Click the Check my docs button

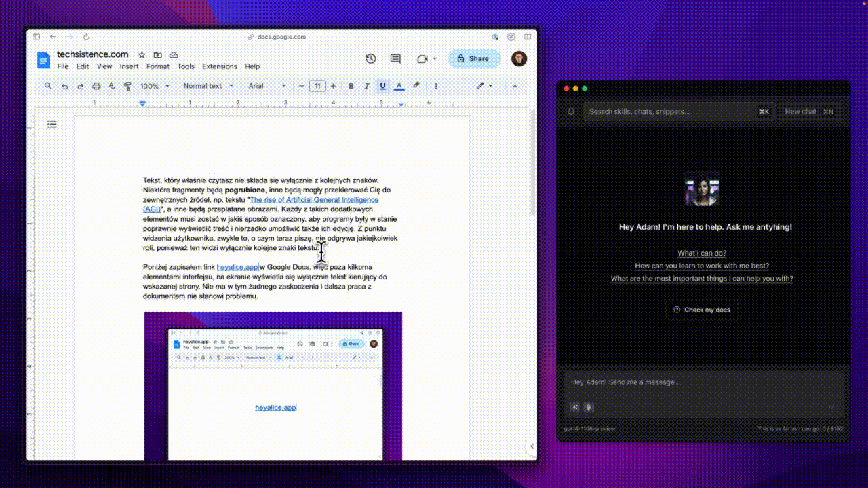(x=702, y=310)
